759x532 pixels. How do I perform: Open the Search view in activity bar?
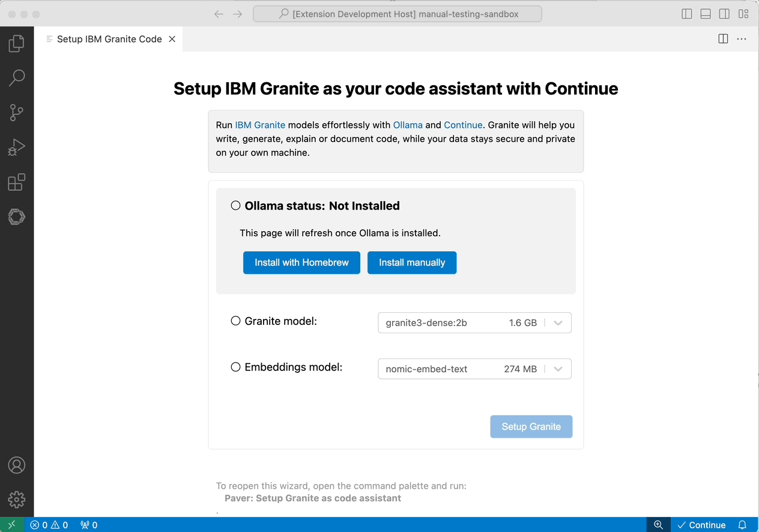(x=17, y=77)
